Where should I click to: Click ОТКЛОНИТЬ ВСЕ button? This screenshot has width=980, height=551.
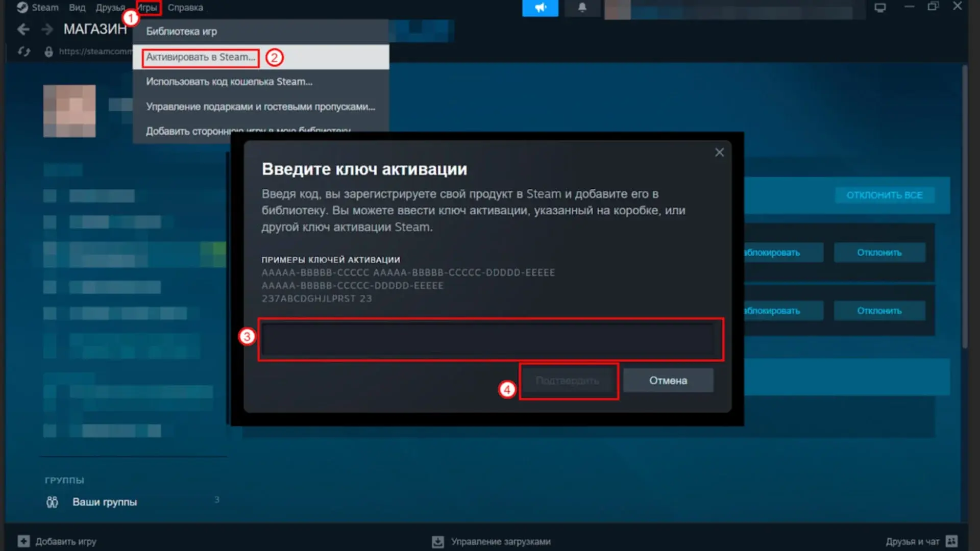[x=885, y=195]
